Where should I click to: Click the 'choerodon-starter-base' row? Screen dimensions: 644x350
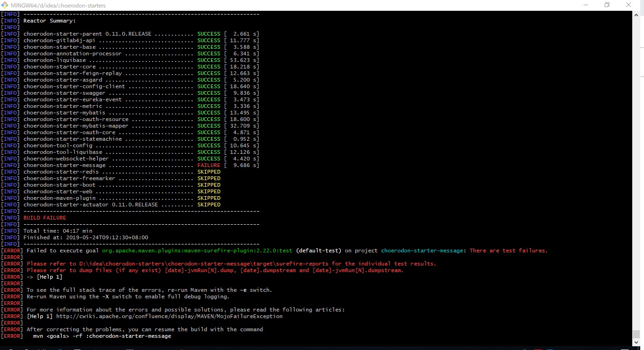click(130, 47)
